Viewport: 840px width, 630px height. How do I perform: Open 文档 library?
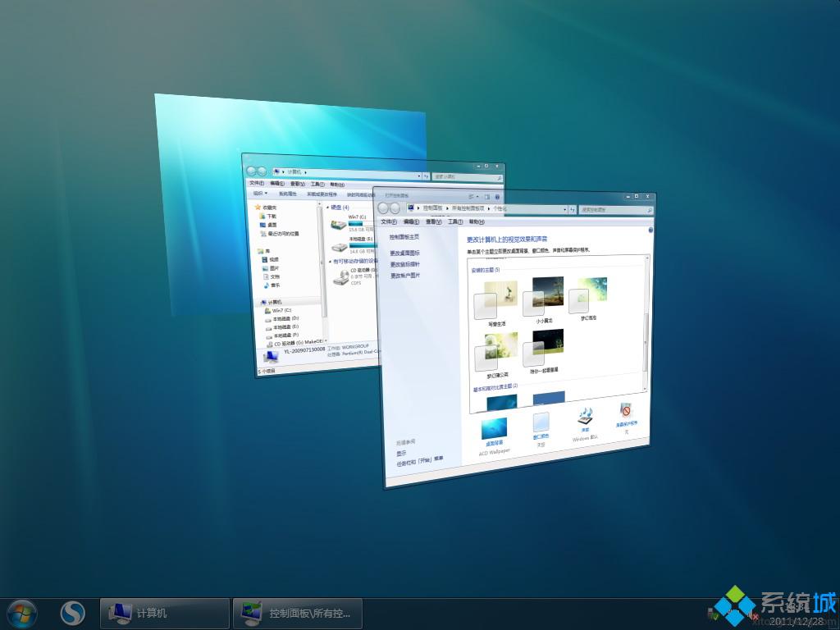(272, 276)
